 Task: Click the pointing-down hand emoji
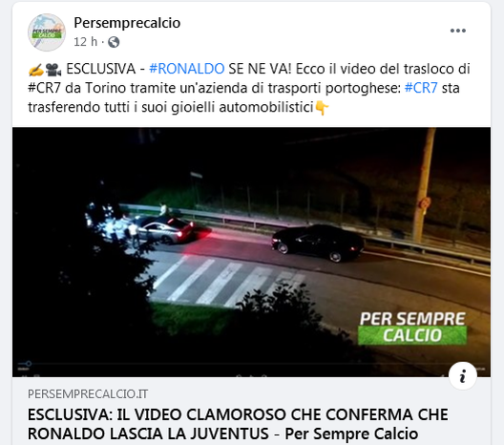pyautogui.click(x=322, y=108)
